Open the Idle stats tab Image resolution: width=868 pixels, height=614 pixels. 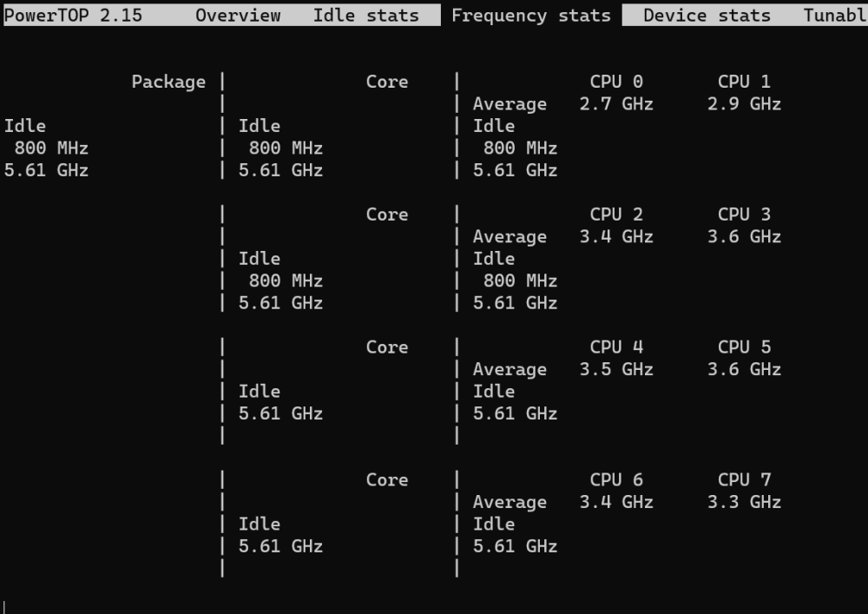click(x=366, y=16)
